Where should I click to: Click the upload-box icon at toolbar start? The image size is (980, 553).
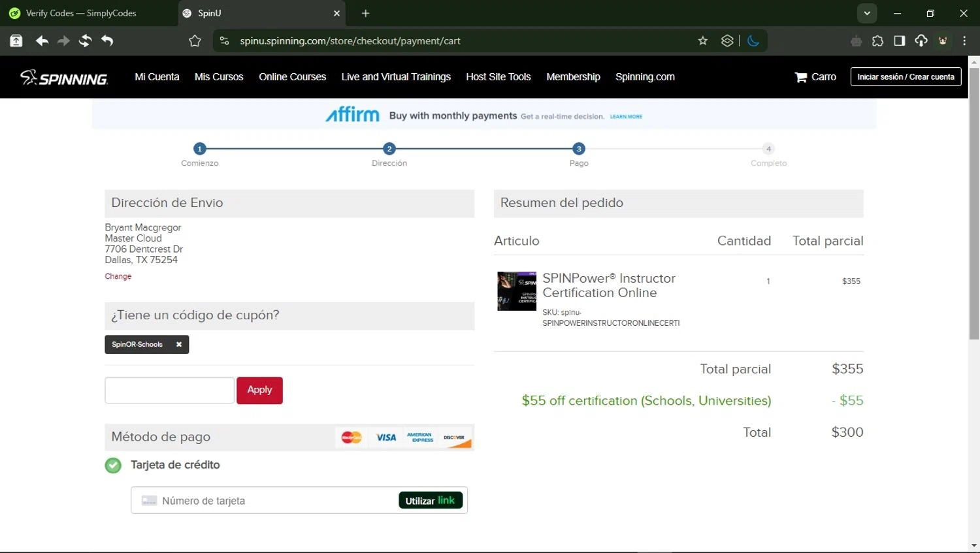point(16,41)
